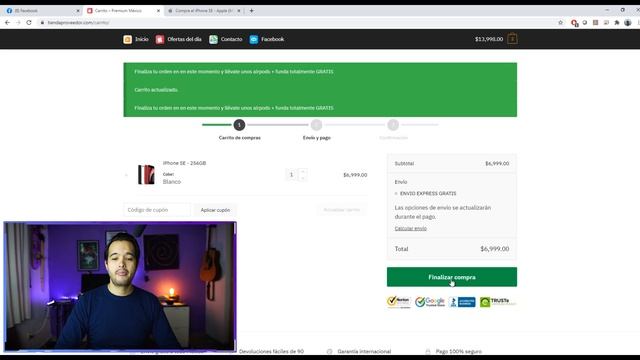
Task: Switch to Compra el iPhone SE tab
Action: (x=203, y=11)
